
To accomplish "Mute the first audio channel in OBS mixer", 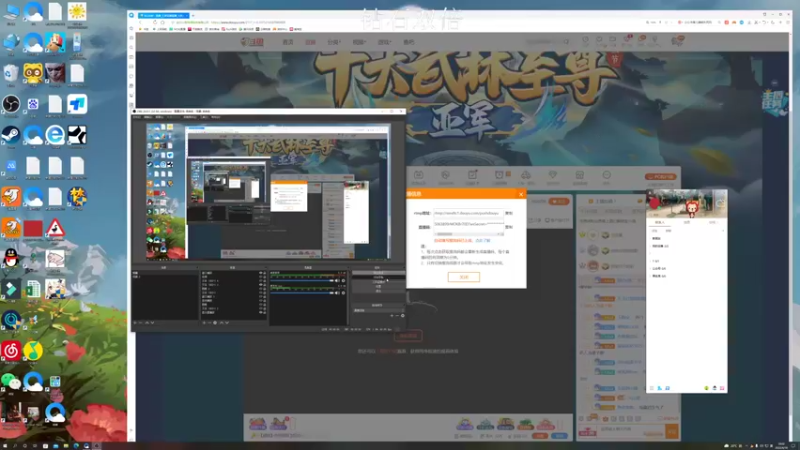I will coord(337,280).
